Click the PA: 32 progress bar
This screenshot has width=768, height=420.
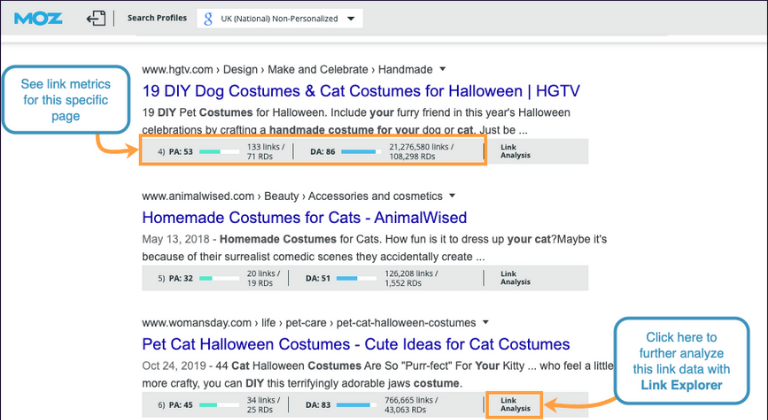[219, 278]
